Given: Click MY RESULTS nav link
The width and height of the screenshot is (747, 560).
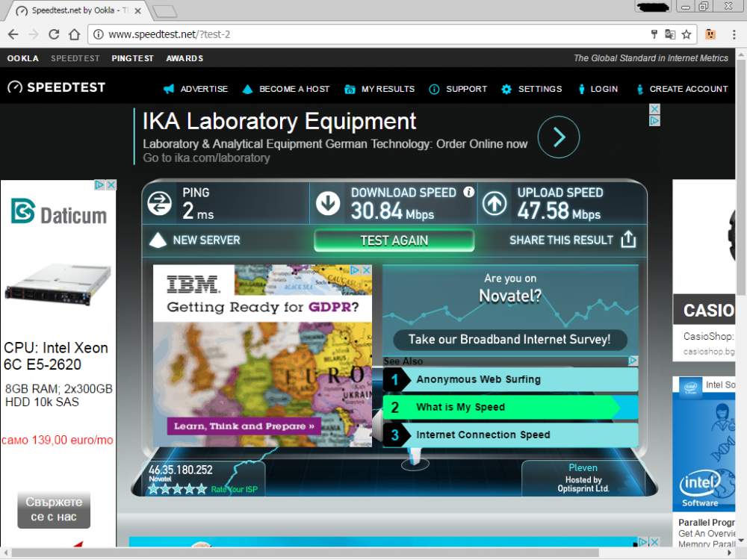Looking at the screenshot, I should 388,89.
